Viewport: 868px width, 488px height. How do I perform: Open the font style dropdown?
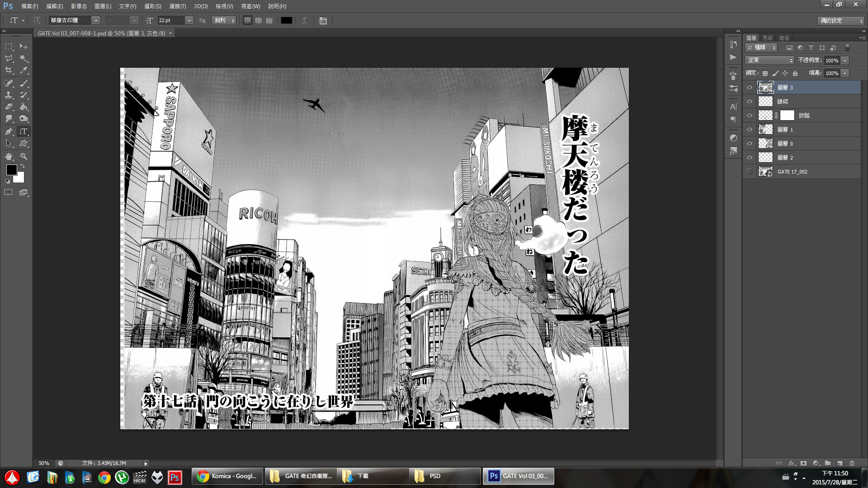pos(134,21)
